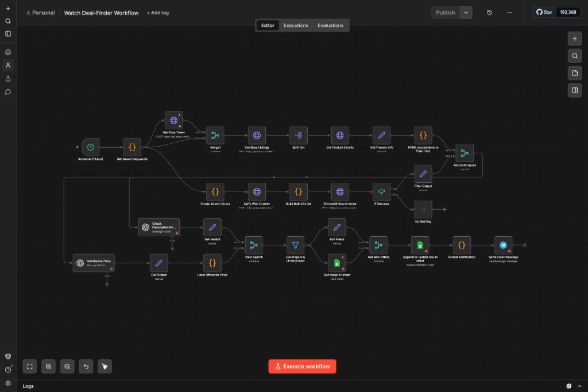The width and height of the screenshot is (588, 392).
Task: Open the Chrono24 Search Actor node
Action: pos(340,191)
